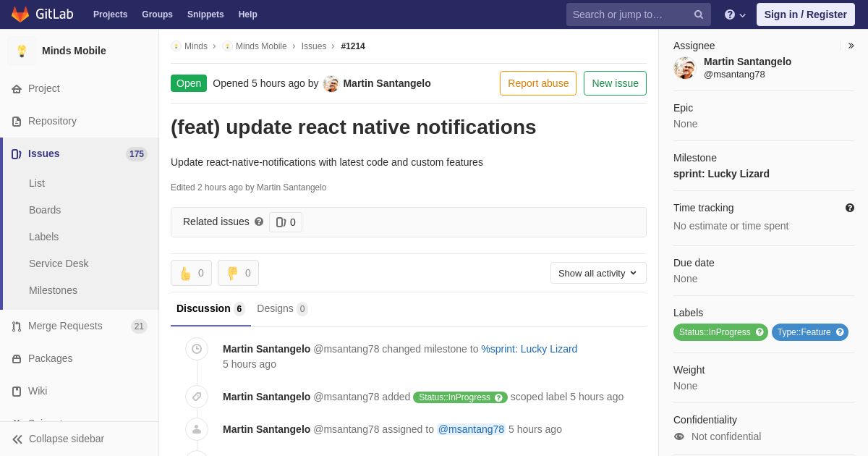Open the GitLab logo home link

42,14
